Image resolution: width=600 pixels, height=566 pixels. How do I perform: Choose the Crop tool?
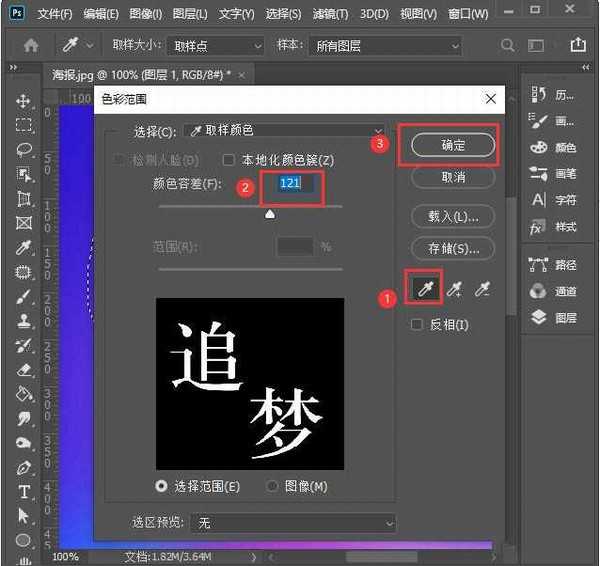tap(24, 199)
